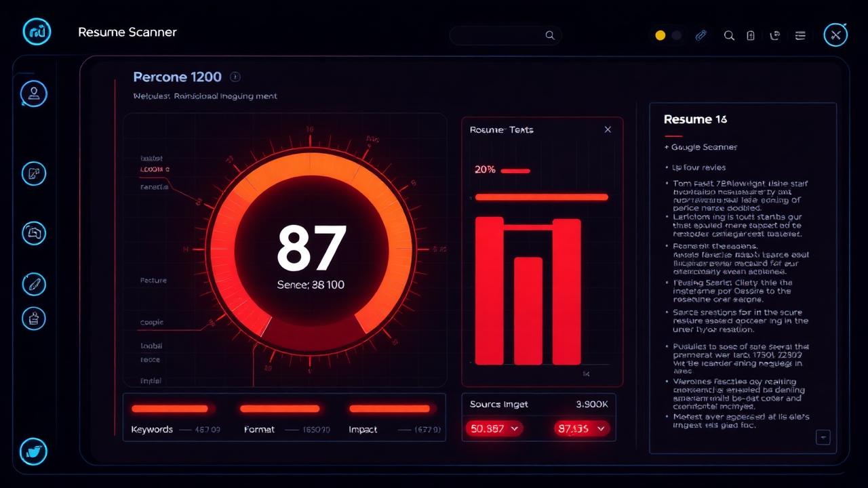868x488 pixels.
Task: Select the pencil sidebar icon
Action: tap(34, 284)
